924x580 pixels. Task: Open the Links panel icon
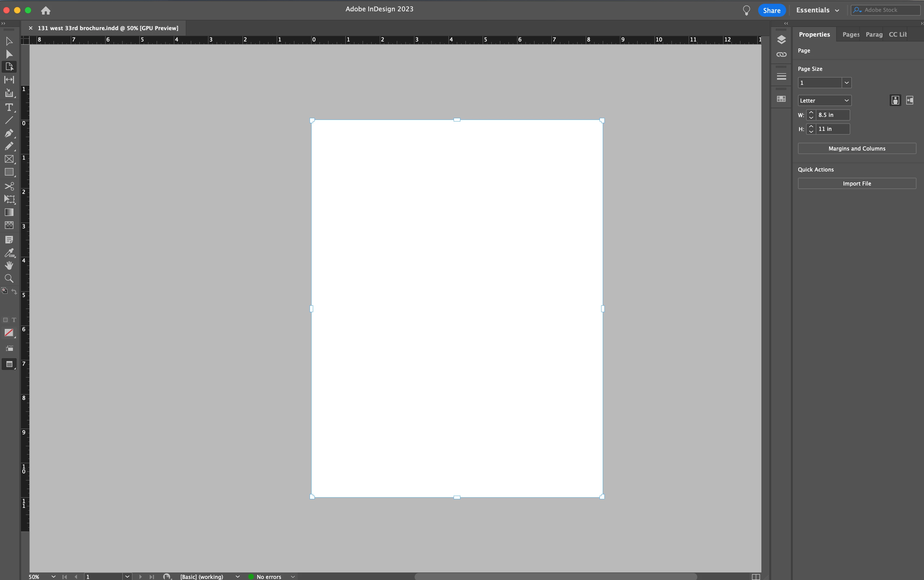[781, 54]
